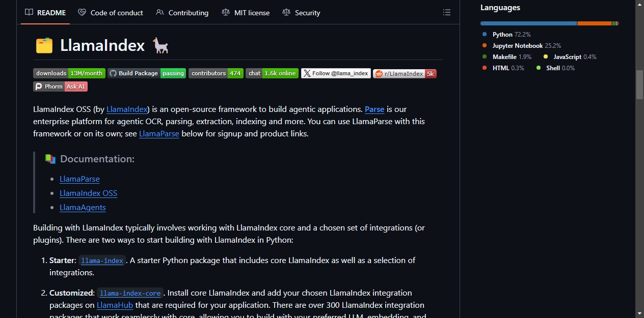Click the scale icon beside Security

[x=286, y=12]
